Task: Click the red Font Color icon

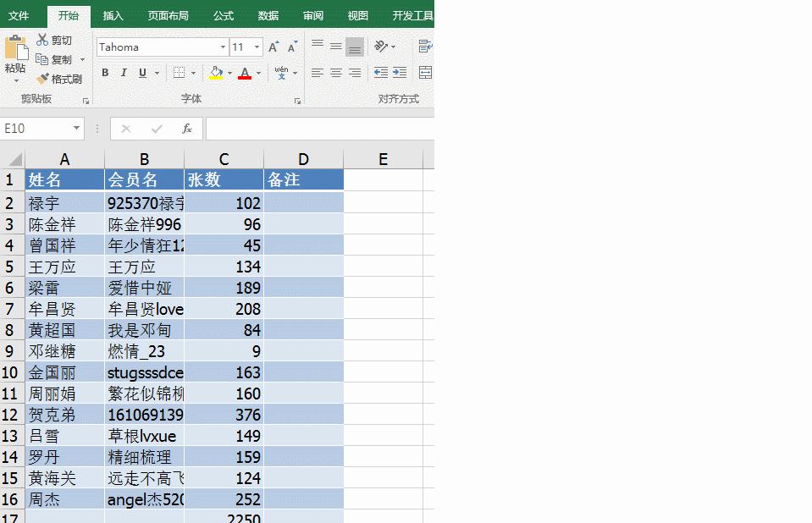Action: (245, 73)
